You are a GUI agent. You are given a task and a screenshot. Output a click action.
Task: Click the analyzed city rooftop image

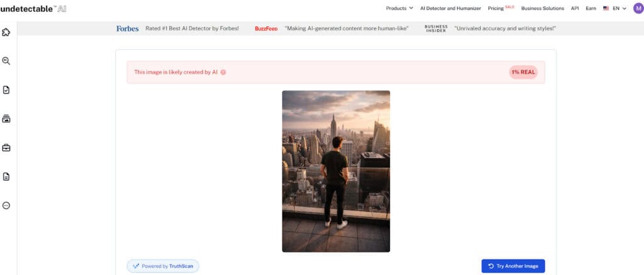pyautogui.click(x=336, y=171)
